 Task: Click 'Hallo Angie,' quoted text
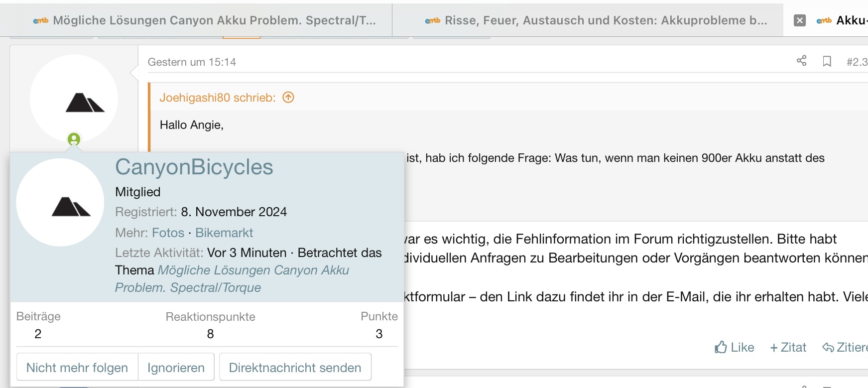[x=192, y=125]
